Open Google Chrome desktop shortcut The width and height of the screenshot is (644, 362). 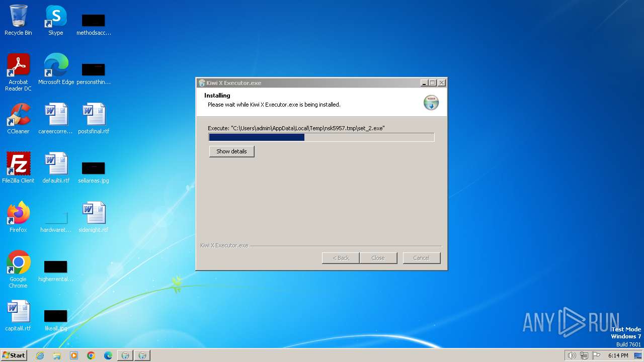[x=18, y=269]
